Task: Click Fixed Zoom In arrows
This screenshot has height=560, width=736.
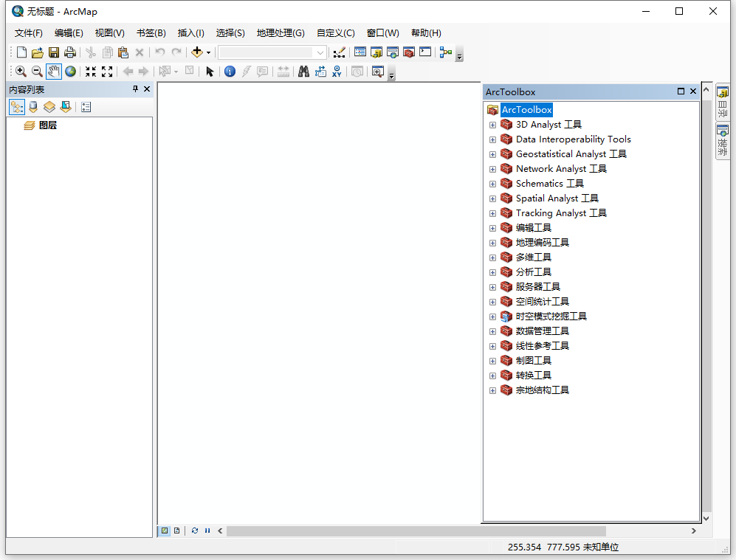Action: [91, 72]
